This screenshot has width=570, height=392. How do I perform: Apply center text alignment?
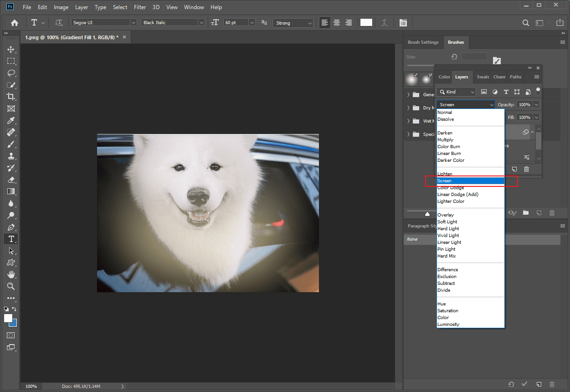(336, 22)
